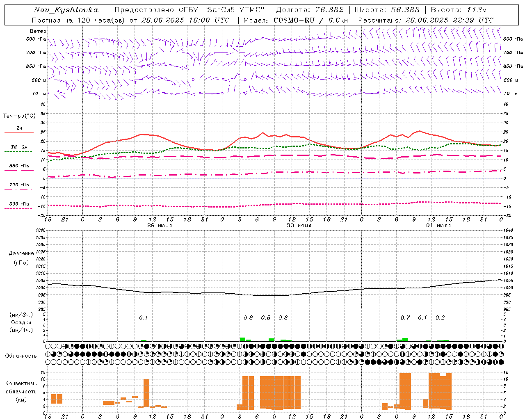Click the 'Облачность' cloud cover label
The width and height of the screenshot is (525, 420).
tap(21, 356)
